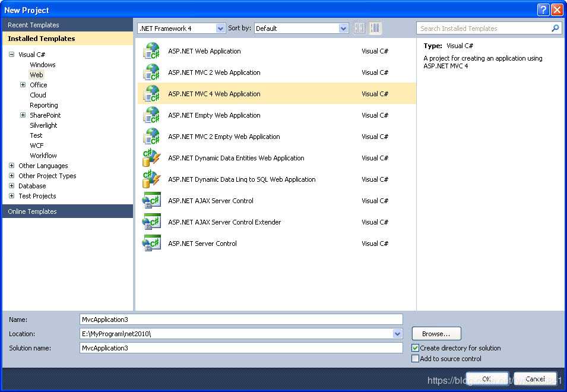Select ASP.NET MVC 2 Web Application name
The width and height of the screenshot is (567, 392).
point(214,72)
